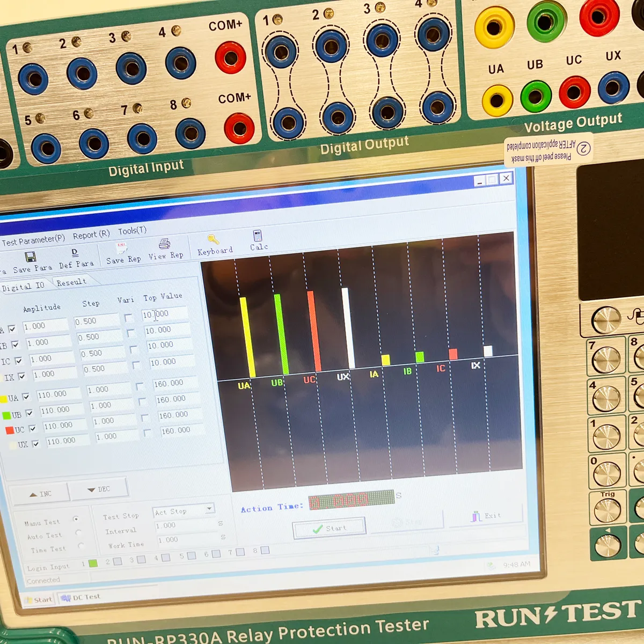
Task: Uncheck the UA channel enable checkbox
Action: 26,397
